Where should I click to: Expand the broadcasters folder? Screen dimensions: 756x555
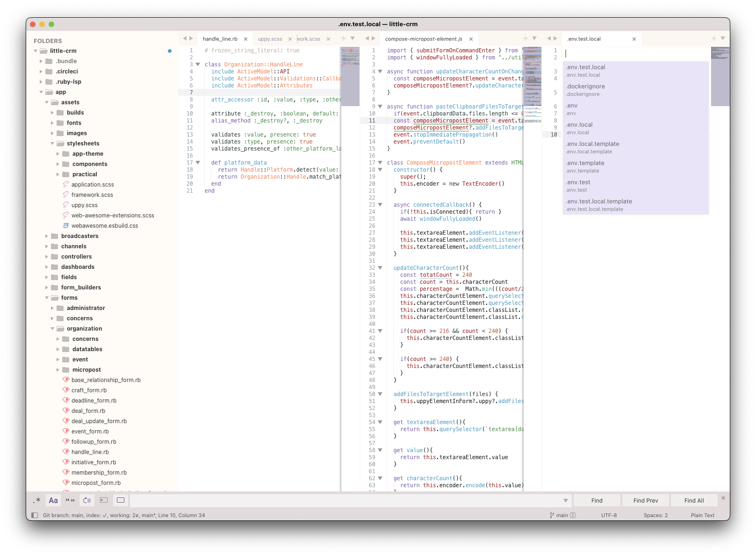(x=47, y=236)
